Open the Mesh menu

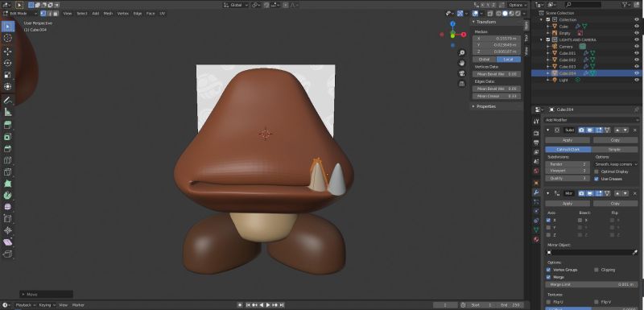pos(108,13)
